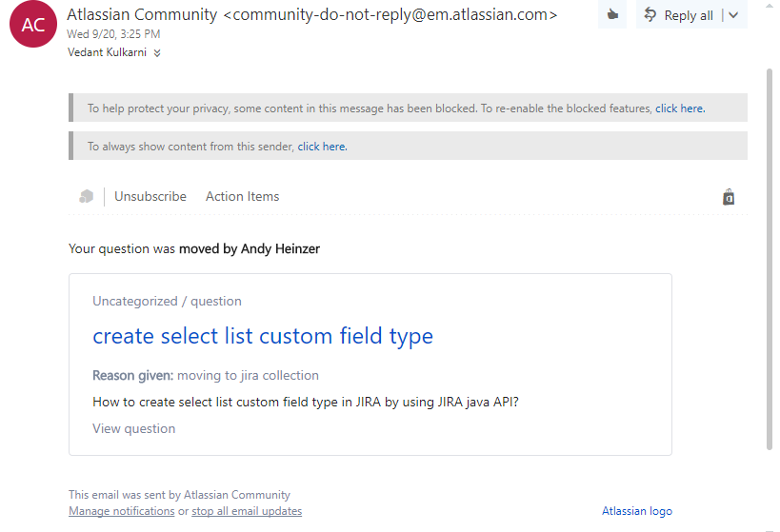Open Manage notifications link

[121, 511]
